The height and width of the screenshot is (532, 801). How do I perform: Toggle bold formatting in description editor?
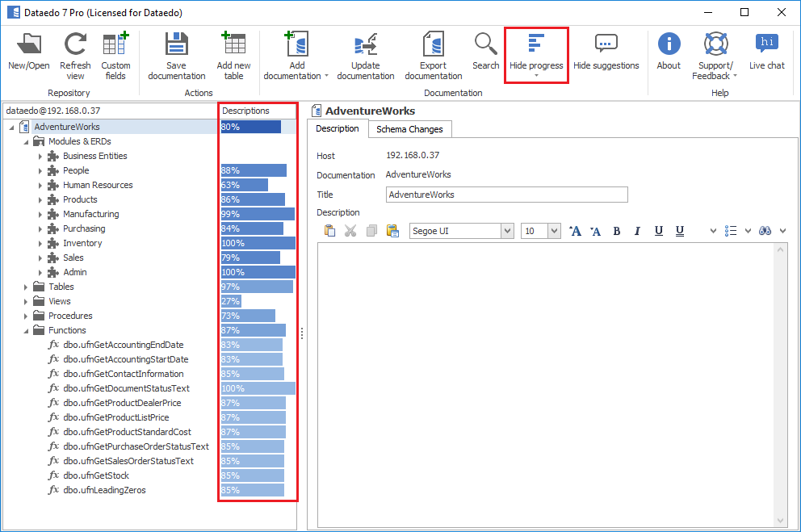tap(617, 231)
